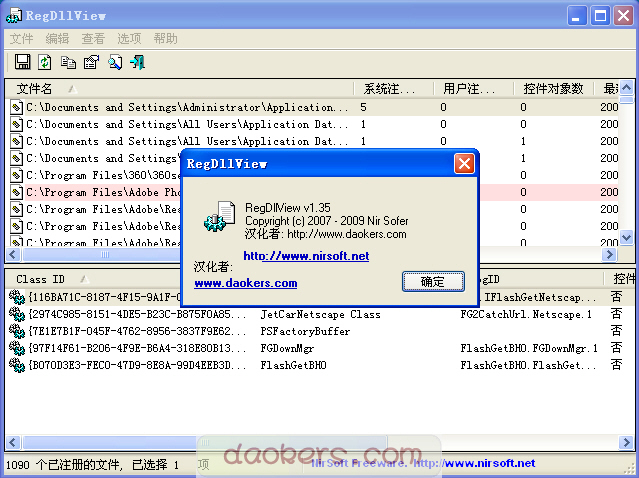Open the 帮助 menu
Screen dimensions: 639x478
click(x=165, y=39)
